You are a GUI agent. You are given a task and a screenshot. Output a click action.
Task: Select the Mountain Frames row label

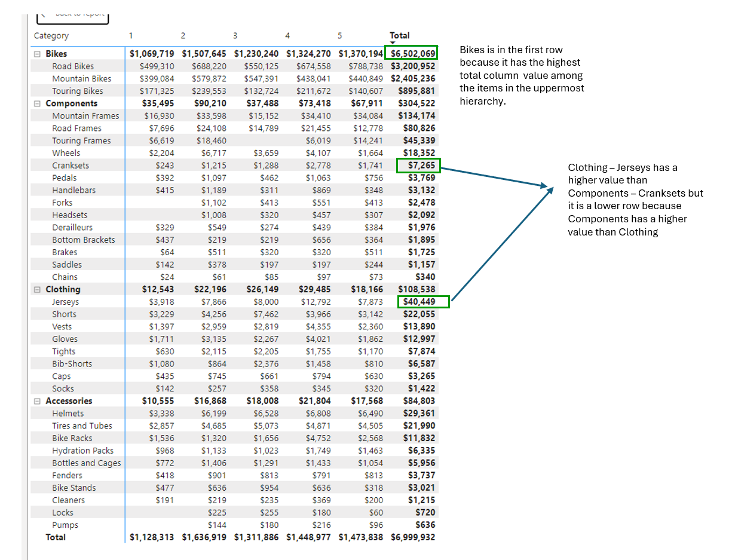tap(85, 116)
